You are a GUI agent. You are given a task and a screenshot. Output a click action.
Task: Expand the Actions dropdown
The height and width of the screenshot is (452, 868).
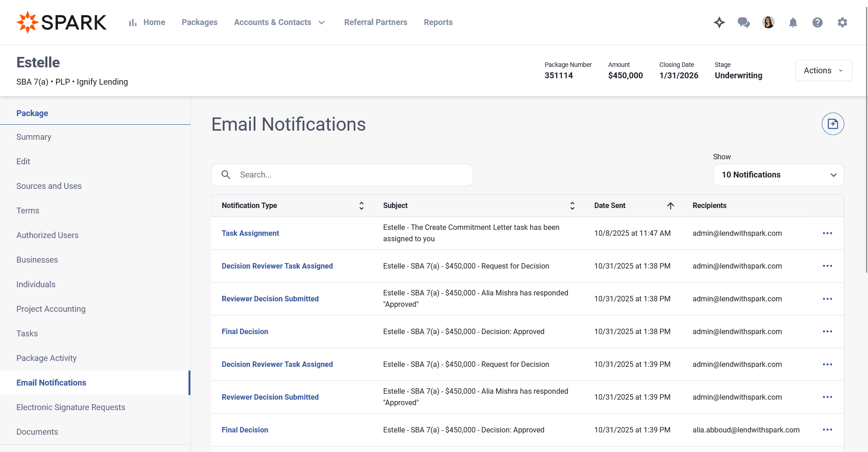click(823, 71)
